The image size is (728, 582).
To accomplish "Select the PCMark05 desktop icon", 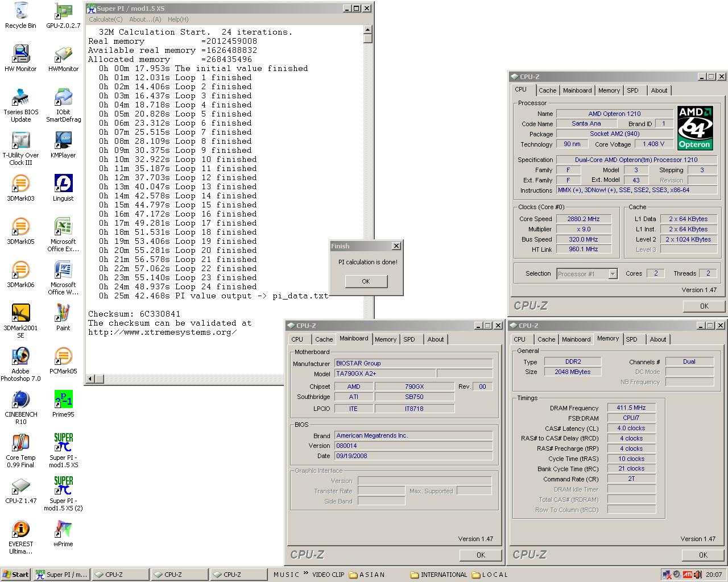I will [63, 361].
